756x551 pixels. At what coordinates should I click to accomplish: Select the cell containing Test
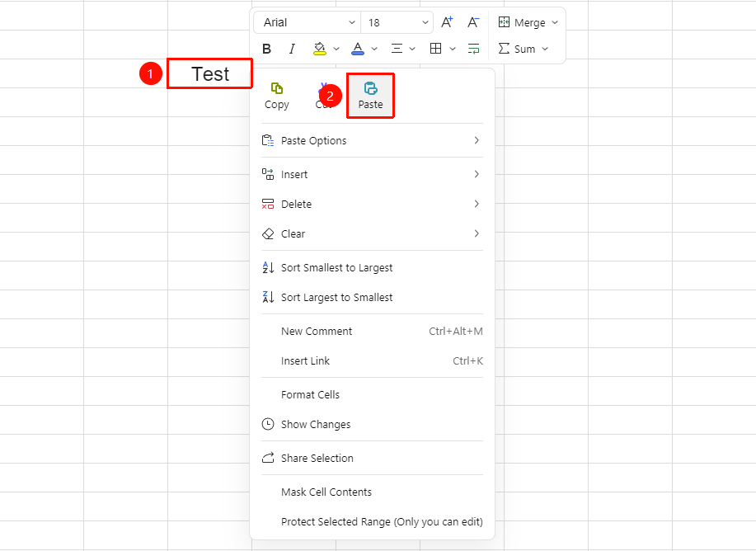click(209, 73)
